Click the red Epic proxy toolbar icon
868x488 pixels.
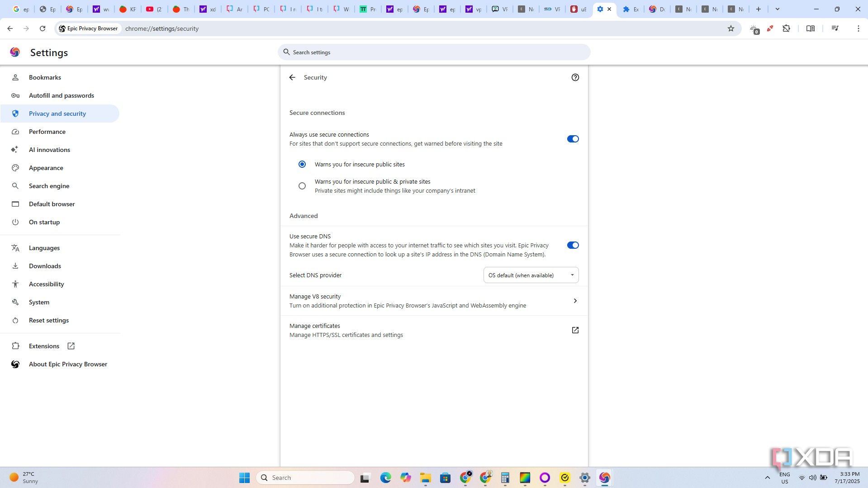coord(770,28)
